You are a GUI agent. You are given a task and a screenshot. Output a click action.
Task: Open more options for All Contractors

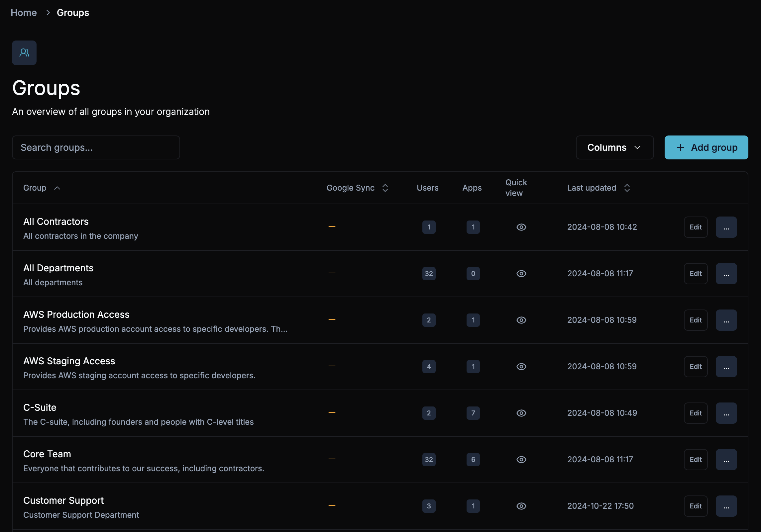tap(726, 227)
